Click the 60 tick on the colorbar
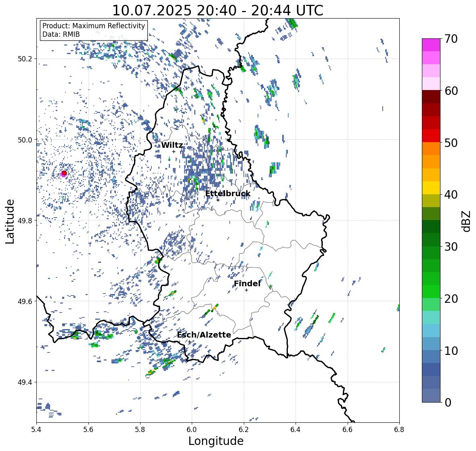476x451 pixels. 451,91
